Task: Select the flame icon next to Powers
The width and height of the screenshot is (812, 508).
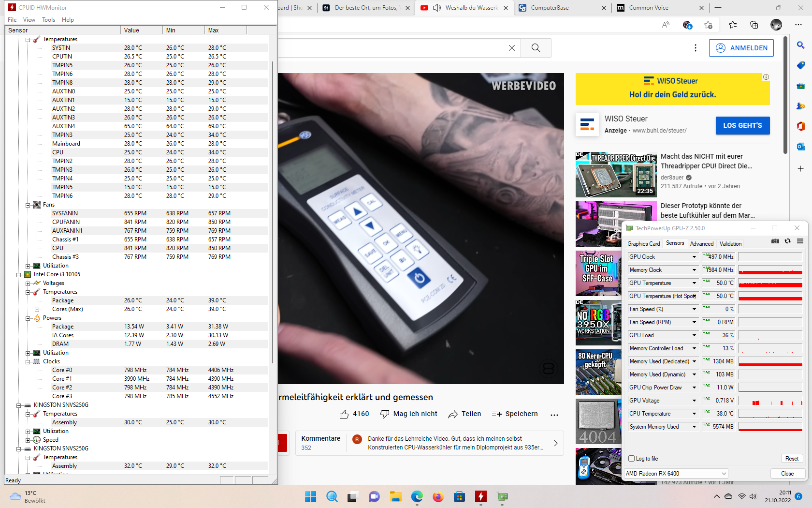Action: click(37, 318)
